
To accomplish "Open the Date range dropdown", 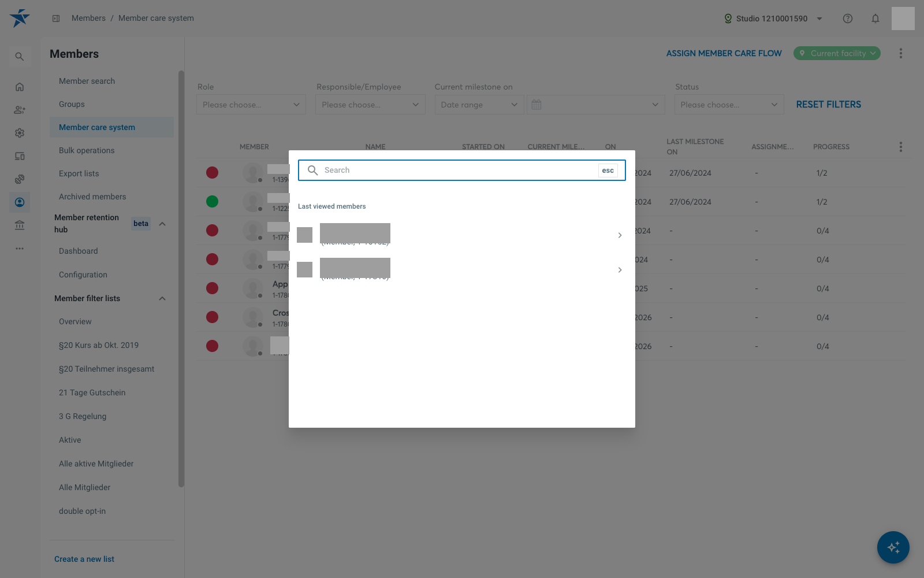I will [479, 105].
